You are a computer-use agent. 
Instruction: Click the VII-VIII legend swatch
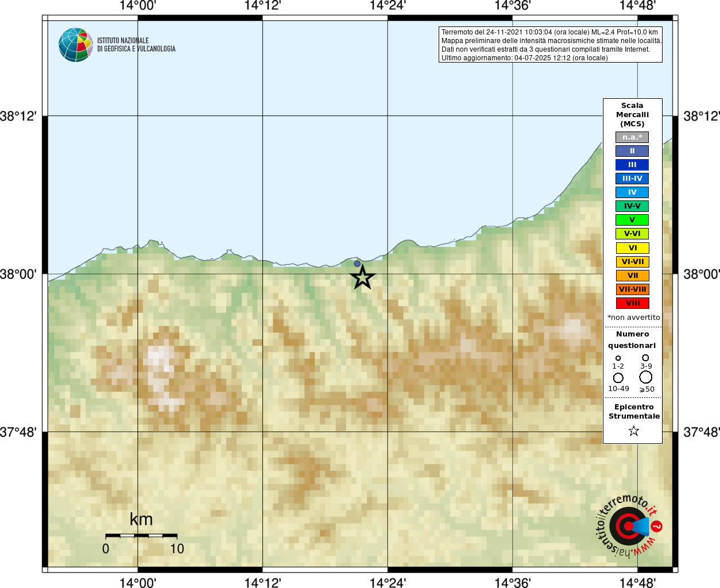[632, 289]
